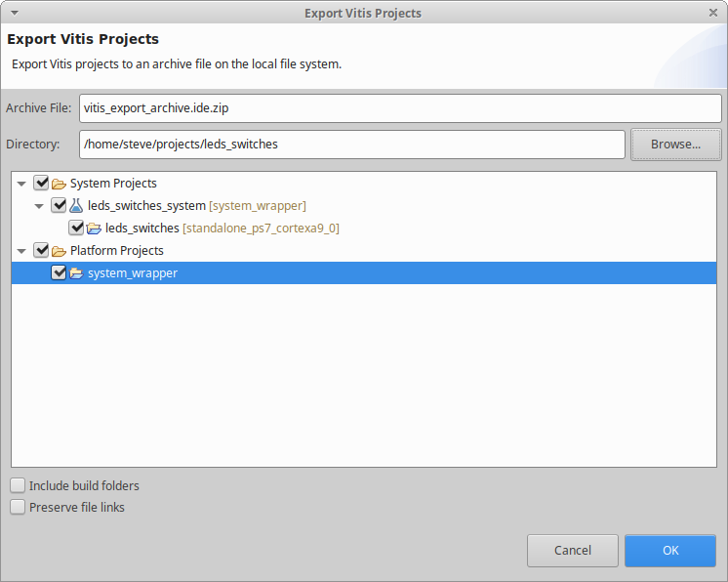728x582 pixels.
Task: Click the leds_switches_system flask icon
Action: pos(76,206)
